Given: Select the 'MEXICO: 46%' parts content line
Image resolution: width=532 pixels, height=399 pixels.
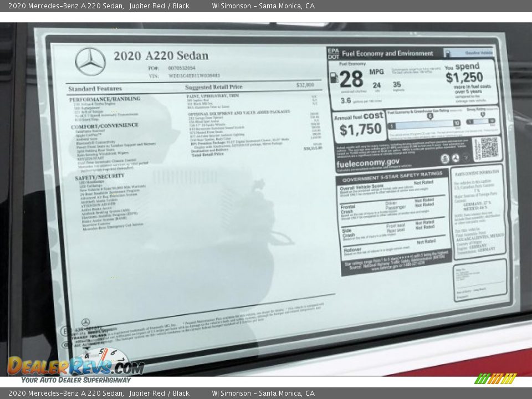Looking at the screenshot, I should 475,207.
